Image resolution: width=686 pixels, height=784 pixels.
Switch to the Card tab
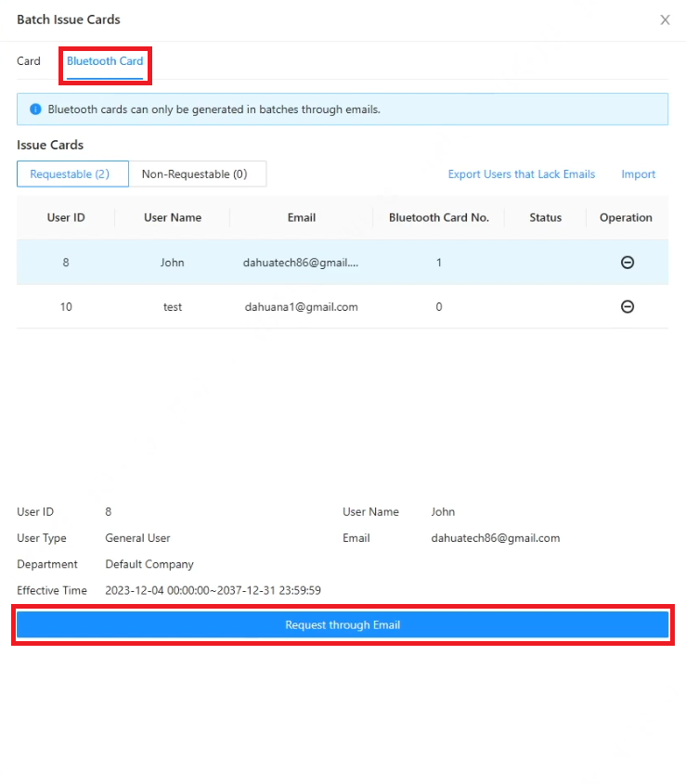29,61
